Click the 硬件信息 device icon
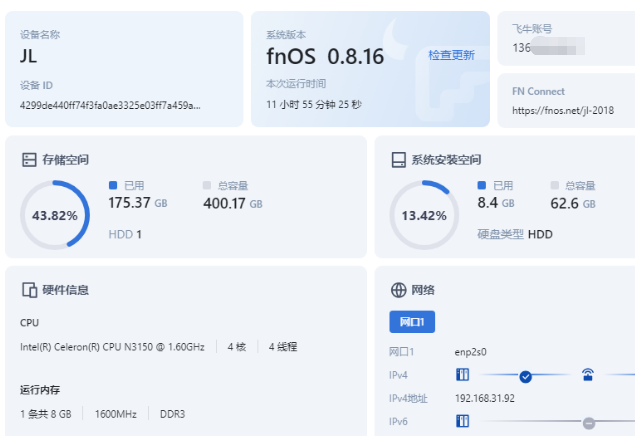Viewport: 635px width, 436px height. click(29, 290)
